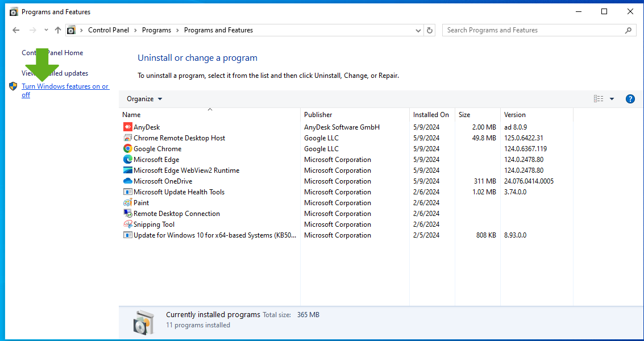Click the Microsoft Edge icon
The width and height of the screenshot is (644, 341).
tap(127, 160)
